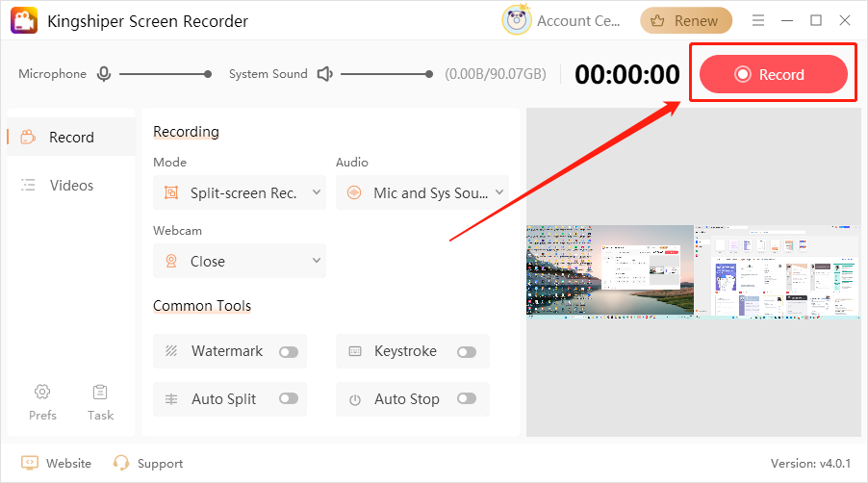Screen dimensions: 868x483
Task: Mute the system sound speaker icon
Action: 325,73
